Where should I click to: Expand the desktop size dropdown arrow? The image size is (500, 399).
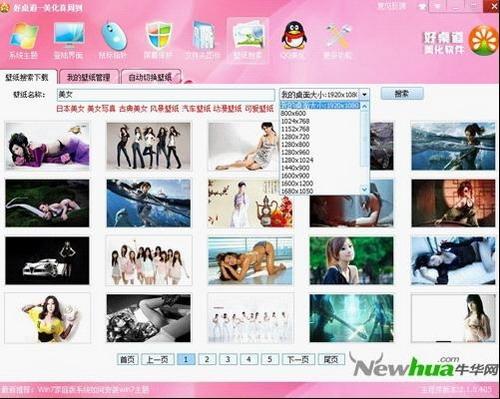click(364, 95)
